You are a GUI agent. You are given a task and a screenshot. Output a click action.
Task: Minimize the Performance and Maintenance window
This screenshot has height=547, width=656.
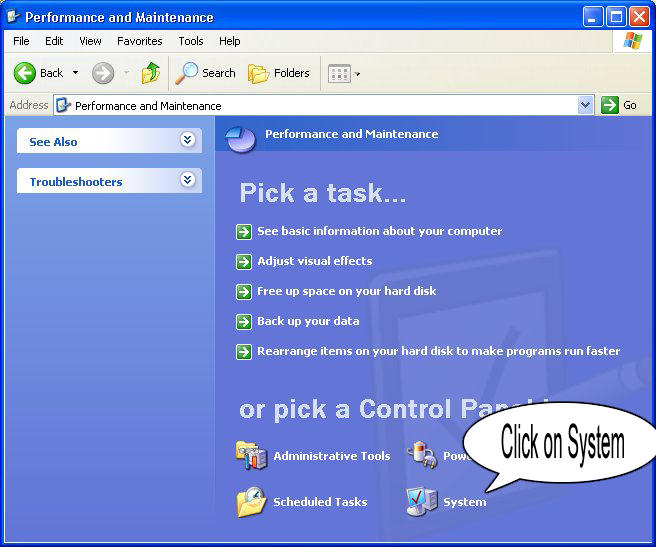(593, 17)
